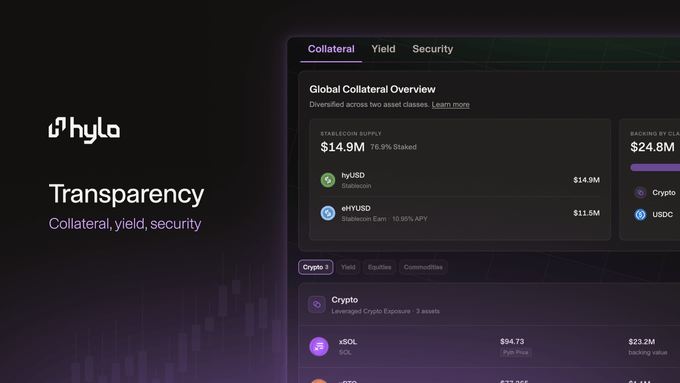Click the 76.9% Staked label
680x383 pixels.
(393, 147)
